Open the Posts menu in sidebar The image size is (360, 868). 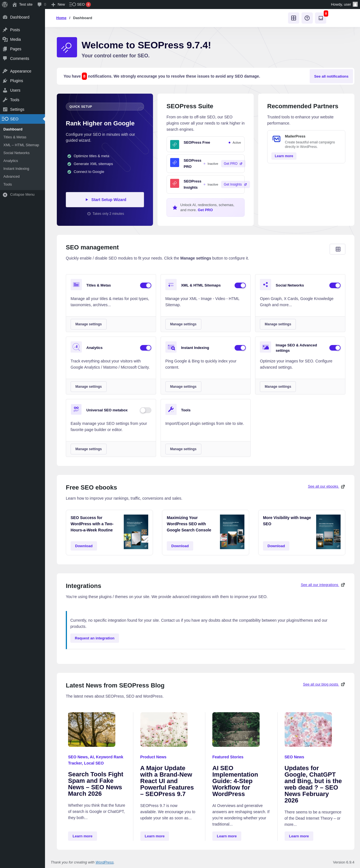click(22, 30)
